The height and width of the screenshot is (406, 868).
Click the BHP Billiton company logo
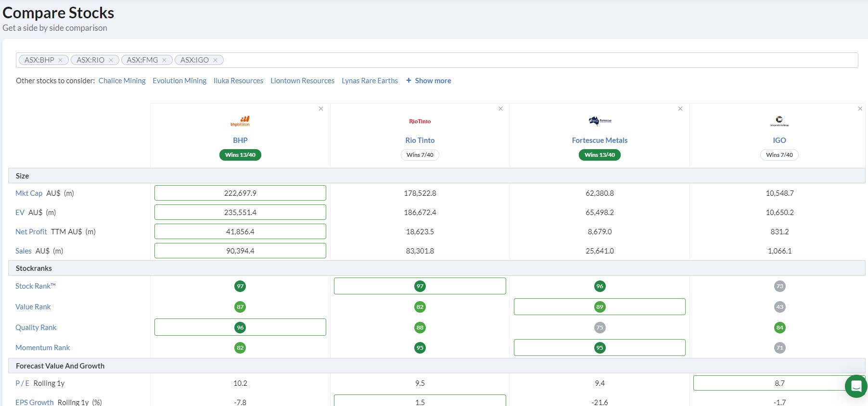point(240,121)
